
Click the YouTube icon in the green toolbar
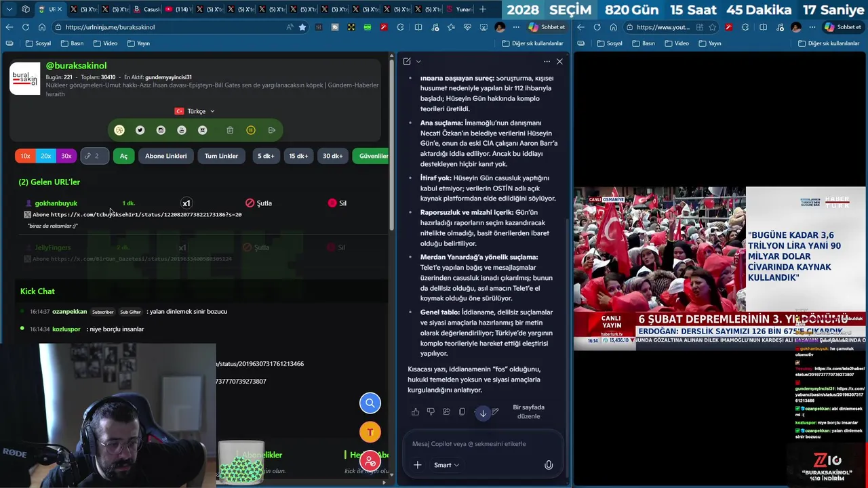(182, 130)
